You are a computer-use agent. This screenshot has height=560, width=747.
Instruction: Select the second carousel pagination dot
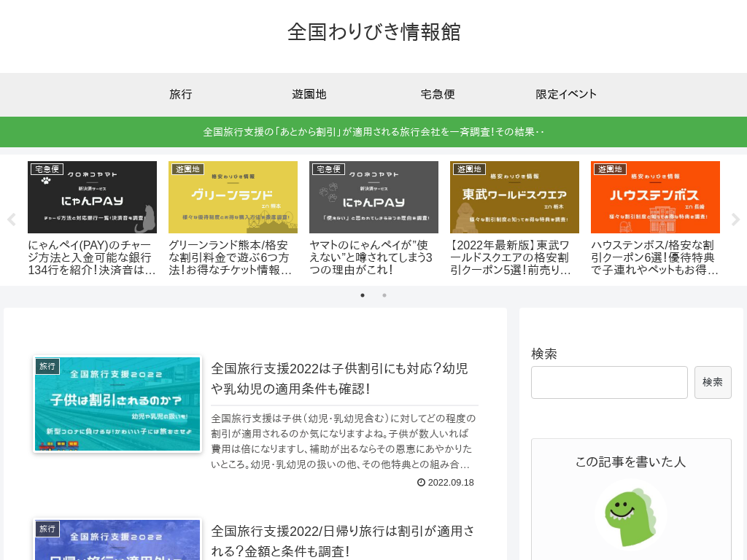click(x=384, y=295)
